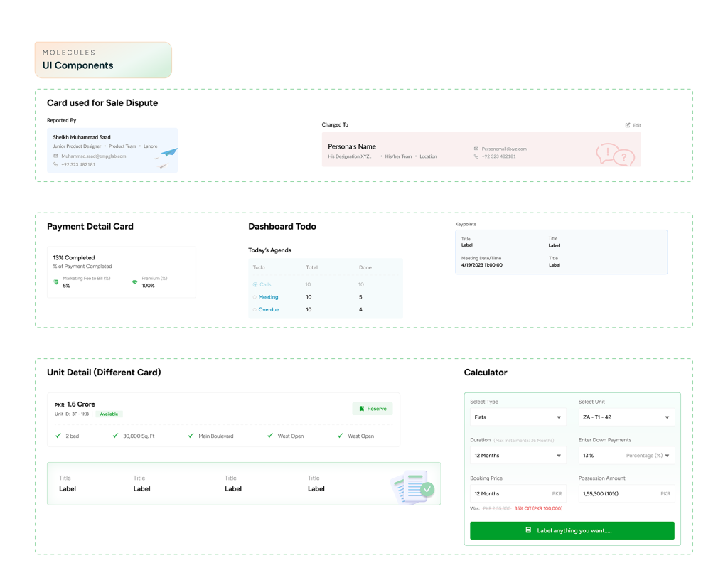The height and width of the screenshot is (568, 728).
Task: Open the Percentage (%) dropdown for down payments
Action: coord(648,456)
